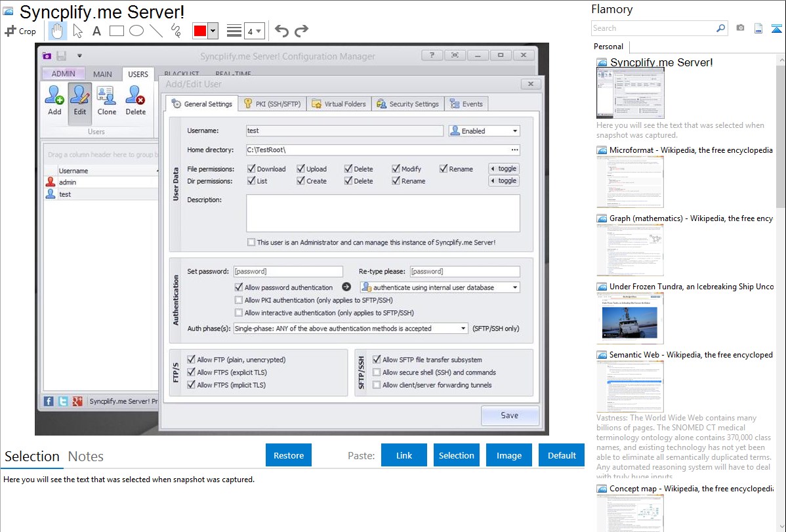Undo the last annotation
Viewport: 786px width, 532px height.
click(281, 31)
